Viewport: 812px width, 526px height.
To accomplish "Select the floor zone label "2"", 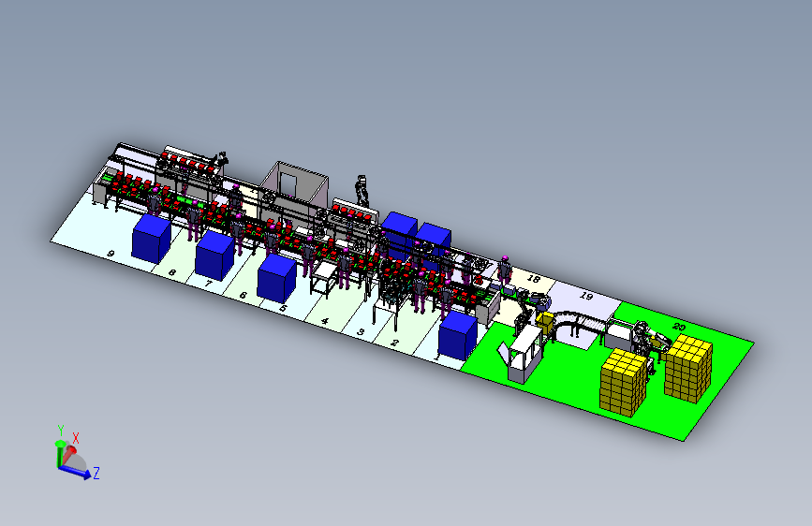I will [x=394, y=343].
